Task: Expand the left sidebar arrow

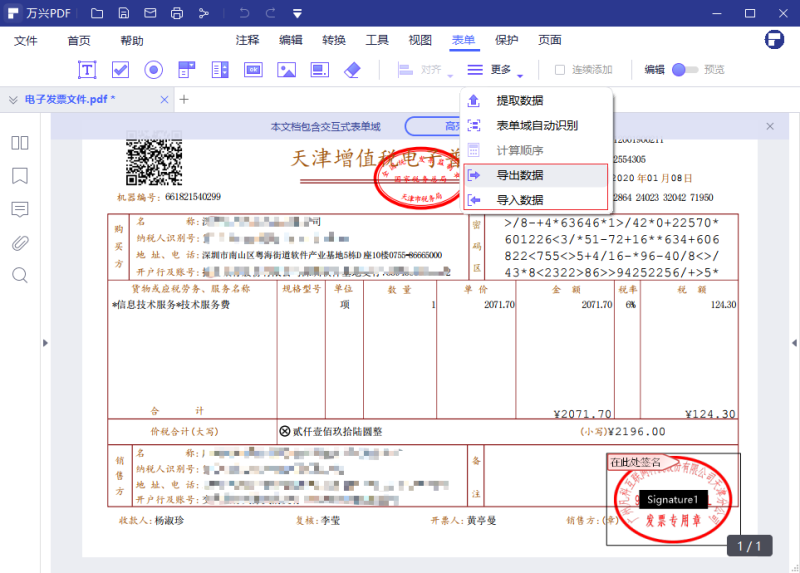Action: pos(45,343)
